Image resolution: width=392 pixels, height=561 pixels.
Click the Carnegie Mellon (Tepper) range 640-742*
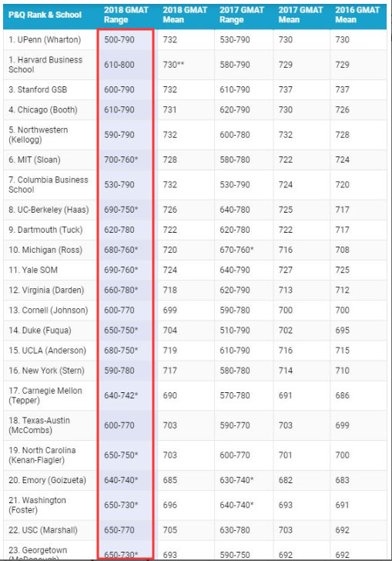[x=121, y=395]
